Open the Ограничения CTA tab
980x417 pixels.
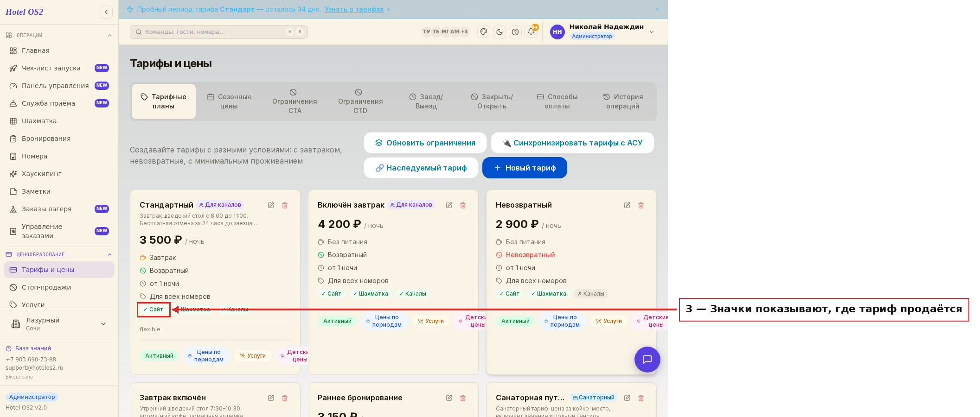[x=295, y=101]
